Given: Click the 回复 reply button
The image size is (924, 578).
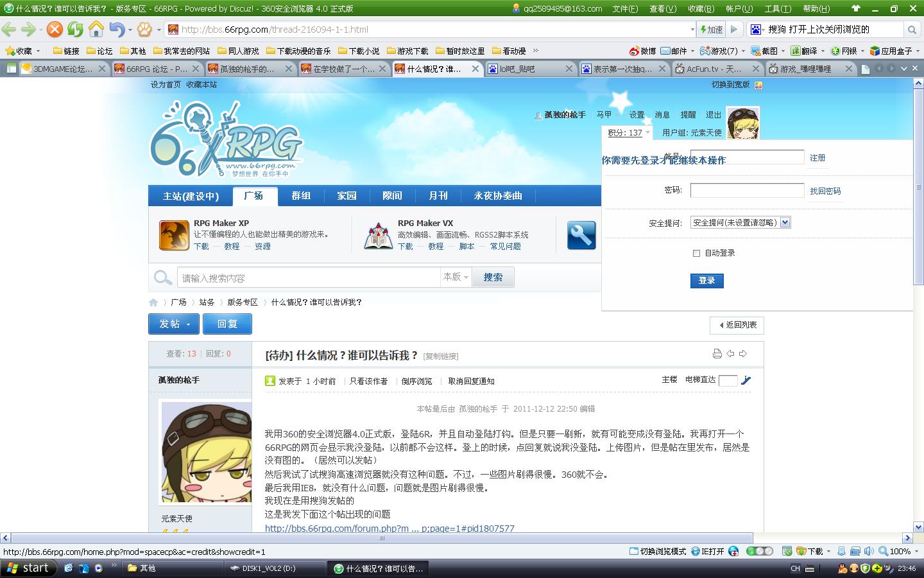Looking at the screenshot, I should pyautogui.click(x=227, y=324).
